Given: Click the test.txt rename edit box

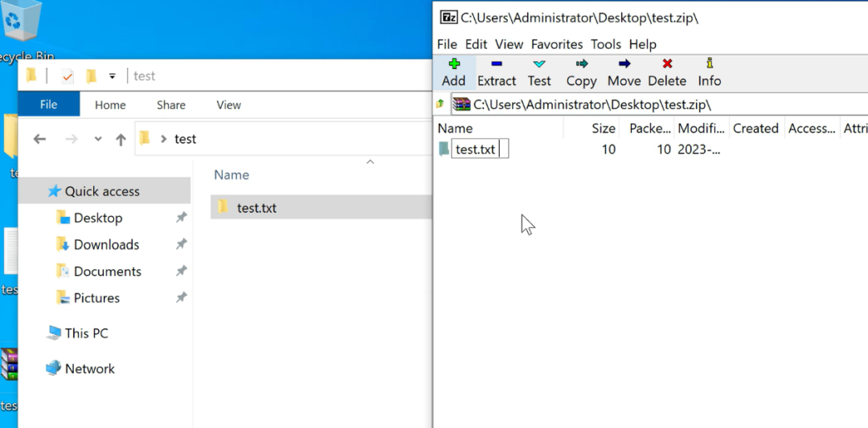Looking at the screenshot, I should click(x=480, y=149).
